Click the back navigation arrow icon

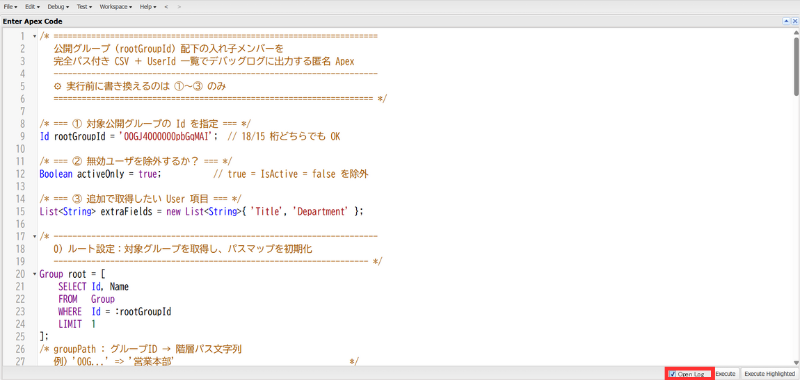pos(166,7)
